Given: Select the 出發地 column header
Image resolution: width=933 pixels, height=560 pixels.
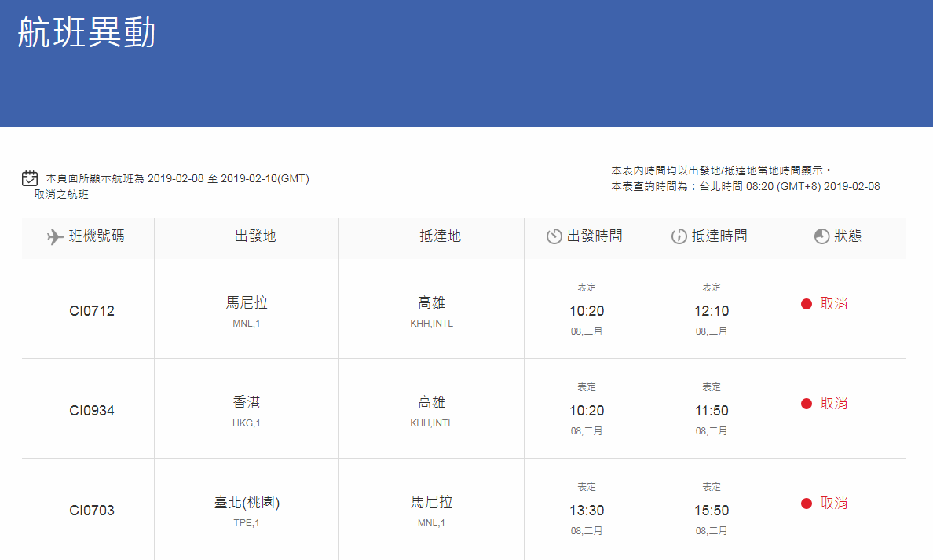Looking at the screenshot, I should pos(247,238).
